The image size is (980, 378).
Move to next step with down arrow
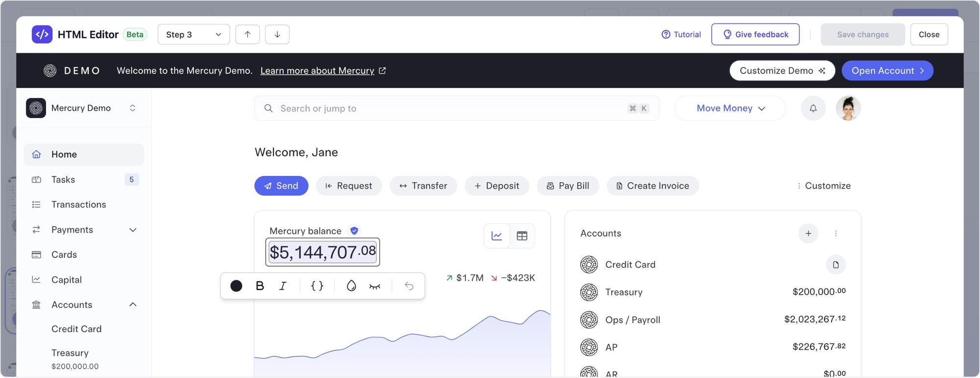coord(277,34)
